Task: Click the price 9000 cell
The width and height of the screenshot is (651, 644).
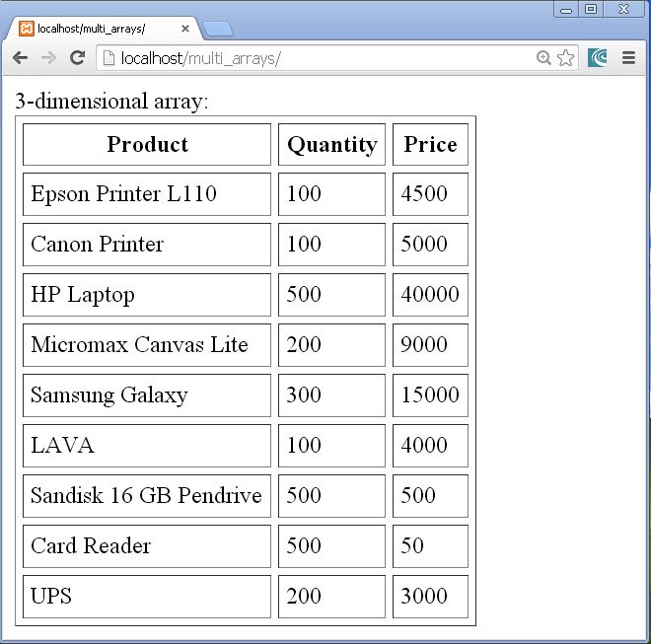Action: pos(430,345)
